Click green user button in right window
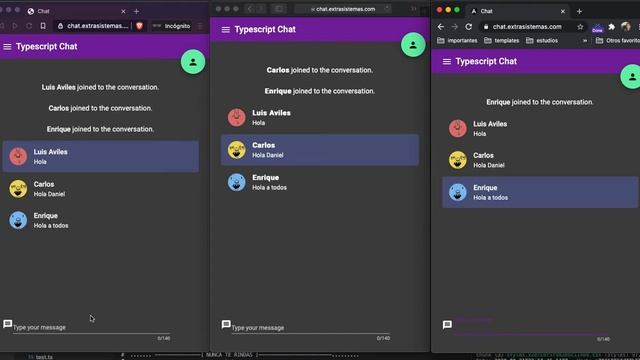Screen dimensions: 640x360 pos(630,76)
